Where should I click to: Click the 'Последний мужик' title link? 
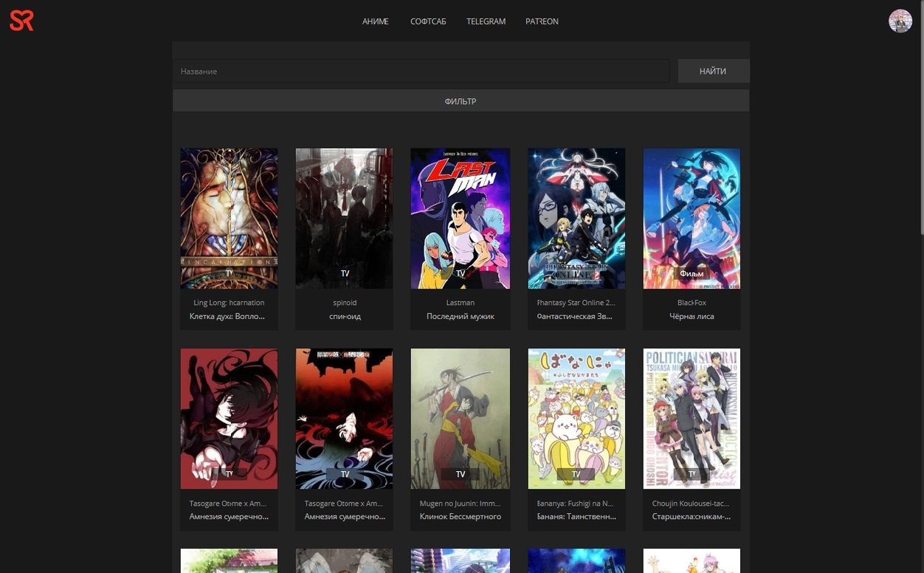point(461,316)
